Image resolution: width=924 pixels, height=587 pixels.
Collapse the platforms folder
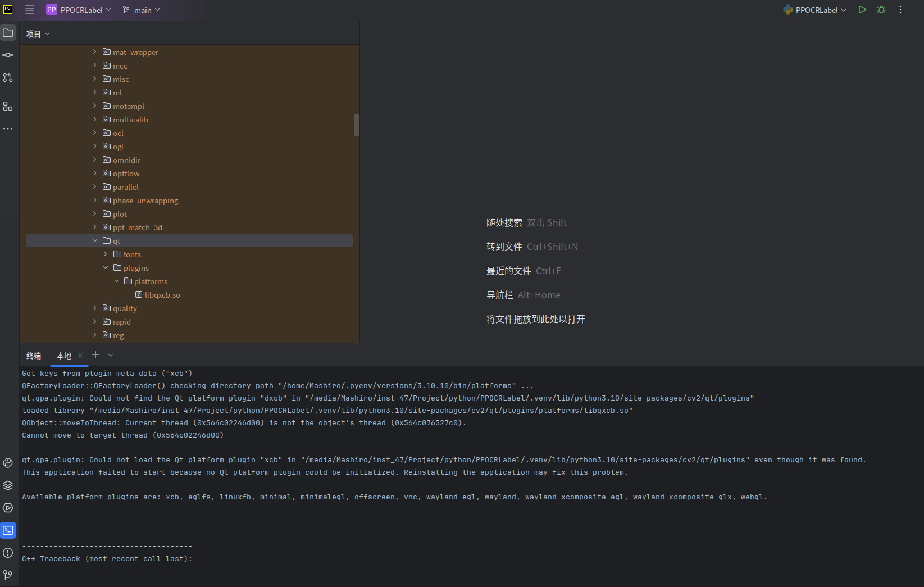click(x=116, y=281)
